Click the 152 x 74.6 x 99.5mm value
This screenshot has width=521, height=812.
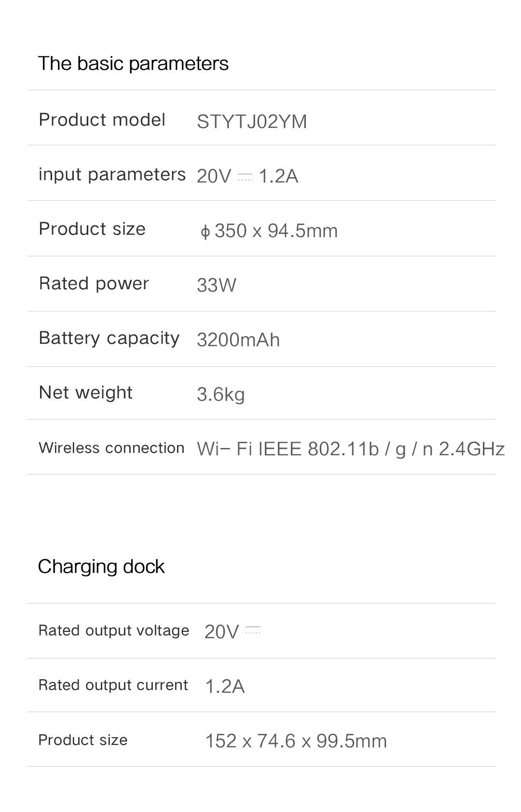[x=296, y=741]
